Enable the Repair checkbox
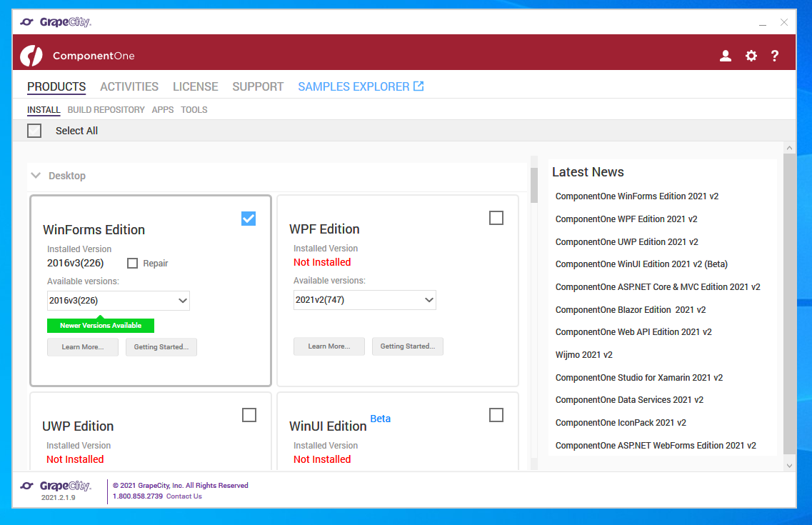Image resolution: width=812 pixels, height=525 pixels. point(133,263)
